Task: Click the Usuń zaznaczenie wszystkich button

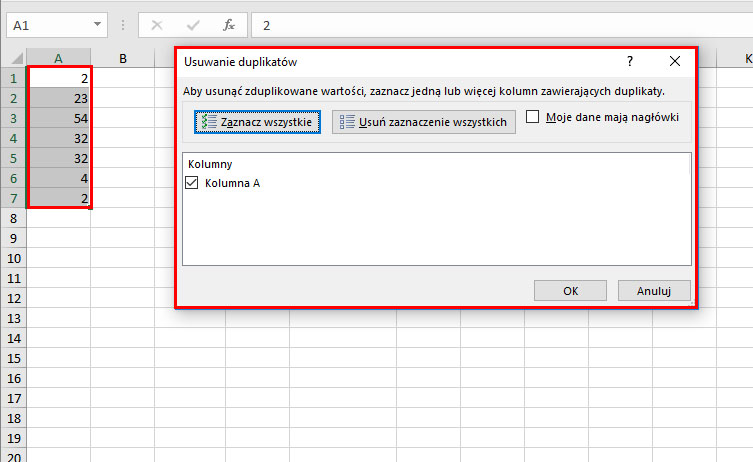Action: point(424,122)
